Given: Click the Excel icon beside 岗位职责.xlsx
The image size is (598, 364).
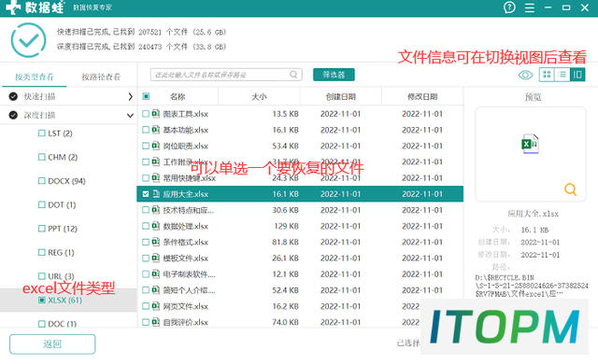Looking at the screenshot, I should 156,146.
